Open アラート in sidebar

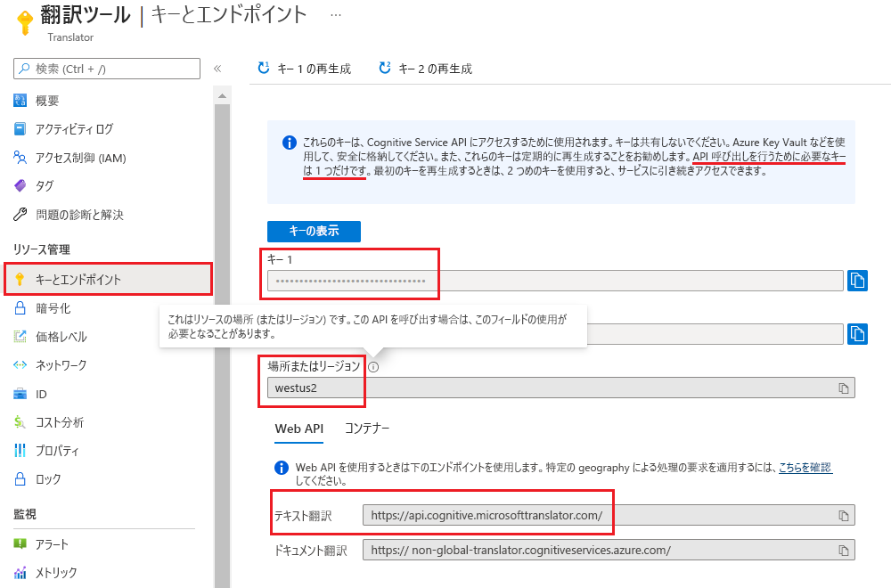point(52,544)
